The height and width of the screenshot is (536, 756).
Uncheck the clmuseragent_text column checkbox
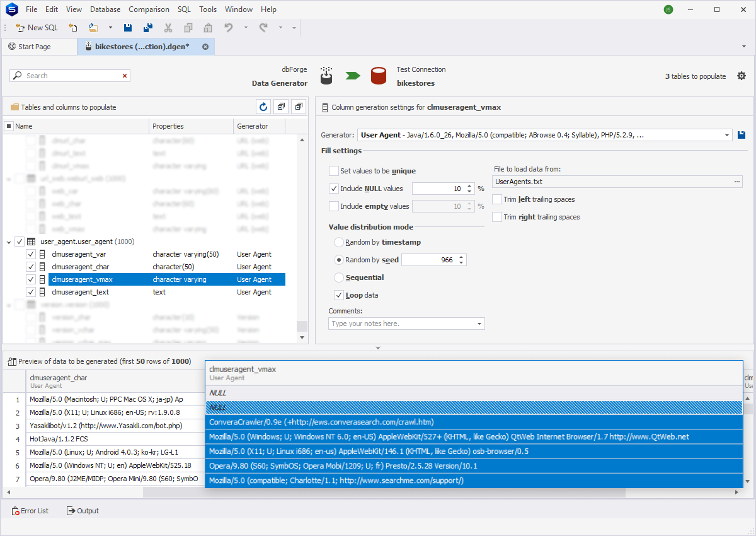[31, 292]
